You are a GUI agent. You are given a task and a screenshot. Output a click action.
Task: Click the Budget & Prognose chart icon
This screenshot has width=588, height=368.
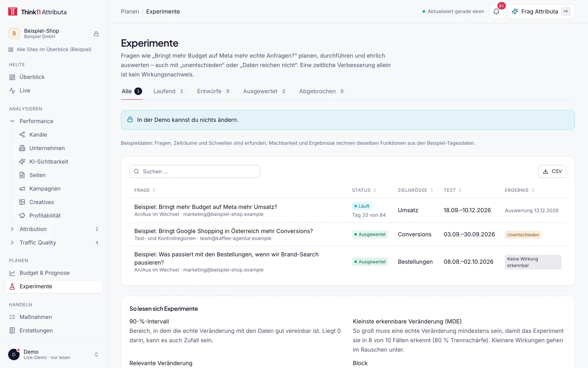click(12, 273)
